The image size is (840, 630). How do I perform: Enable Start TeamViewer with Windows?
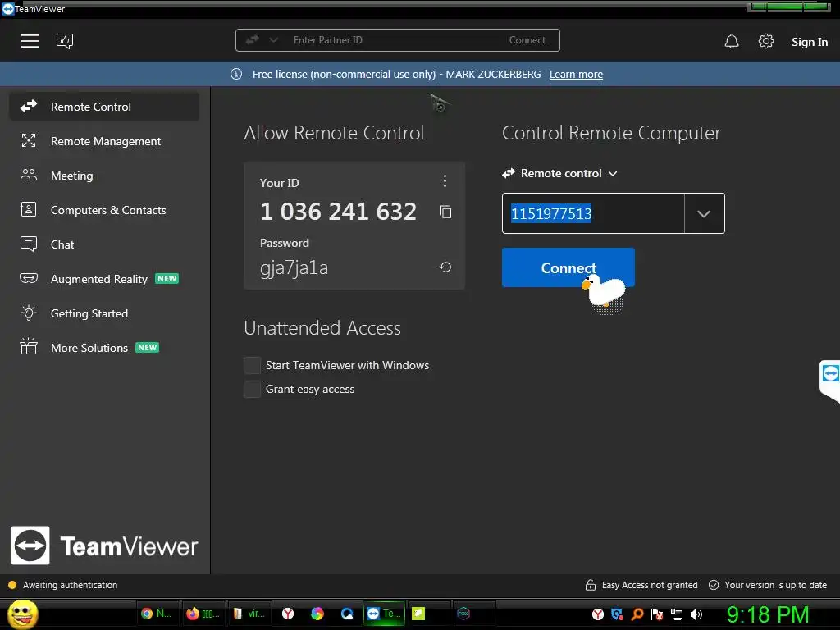point(253,365)
